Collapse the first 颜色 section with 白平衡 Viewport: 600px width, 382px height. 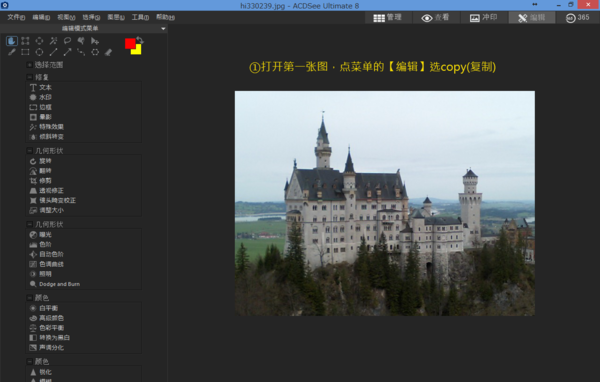[29, 297]
